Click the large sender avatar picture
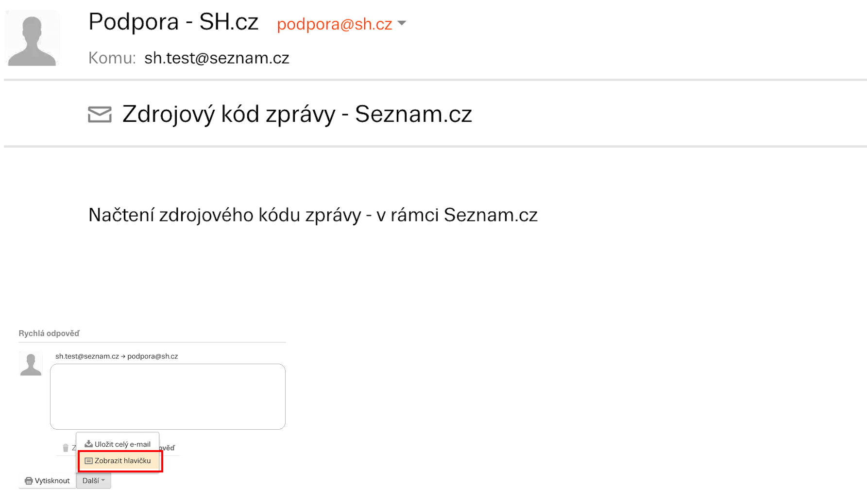 (32, 38)
